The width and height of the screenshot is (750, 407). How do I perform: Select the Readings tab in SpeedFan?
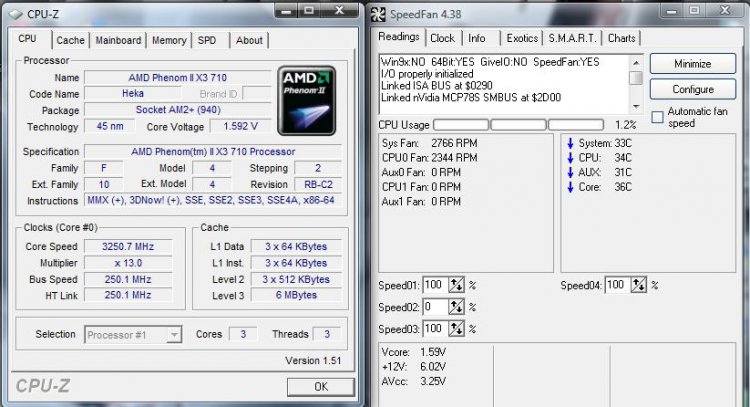(398, 37)
